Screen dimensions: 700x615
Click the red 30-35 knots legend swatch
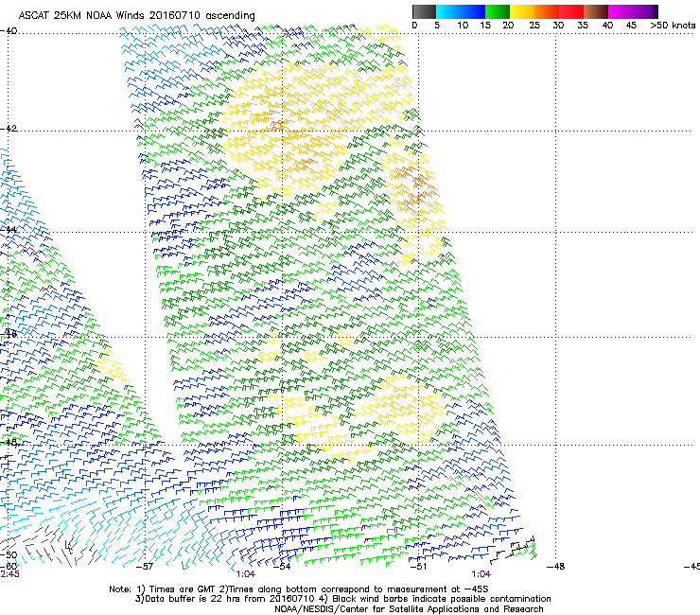(571, 11)
